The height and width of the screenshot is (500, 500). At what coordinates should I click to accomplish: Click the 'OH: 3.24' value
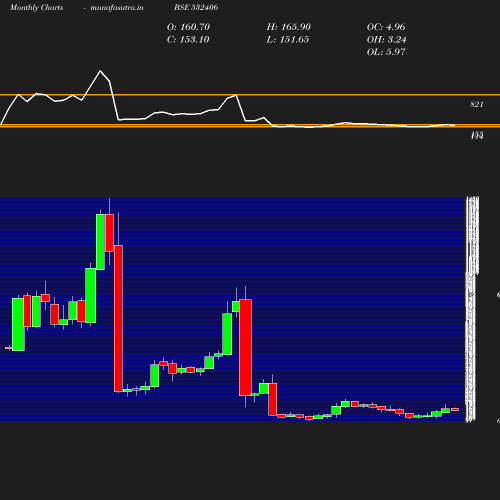tap(387, 40)
